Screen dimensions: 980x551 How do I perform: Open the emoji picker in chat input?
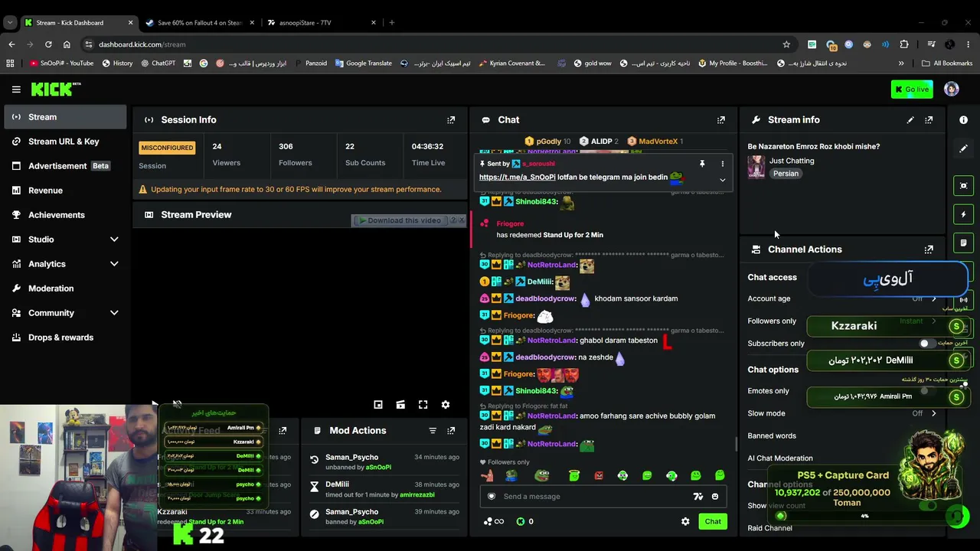click(715, 497)
